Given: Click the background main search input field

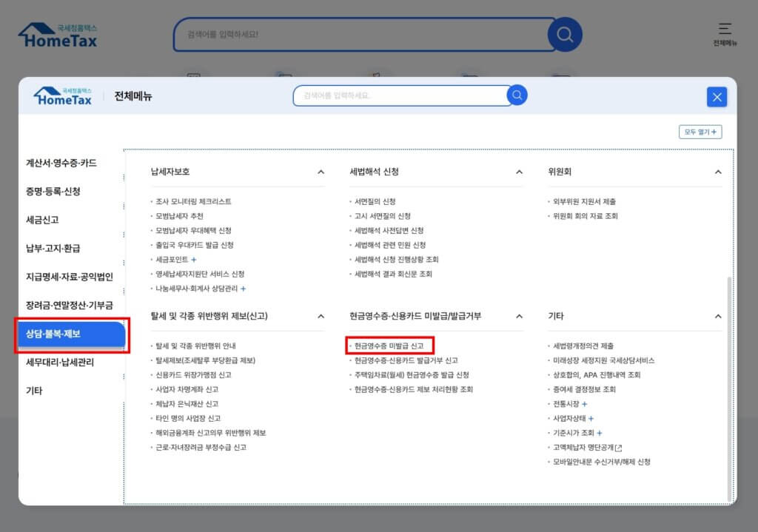Looking at the screenshot, I should click(x=363, y=34).
